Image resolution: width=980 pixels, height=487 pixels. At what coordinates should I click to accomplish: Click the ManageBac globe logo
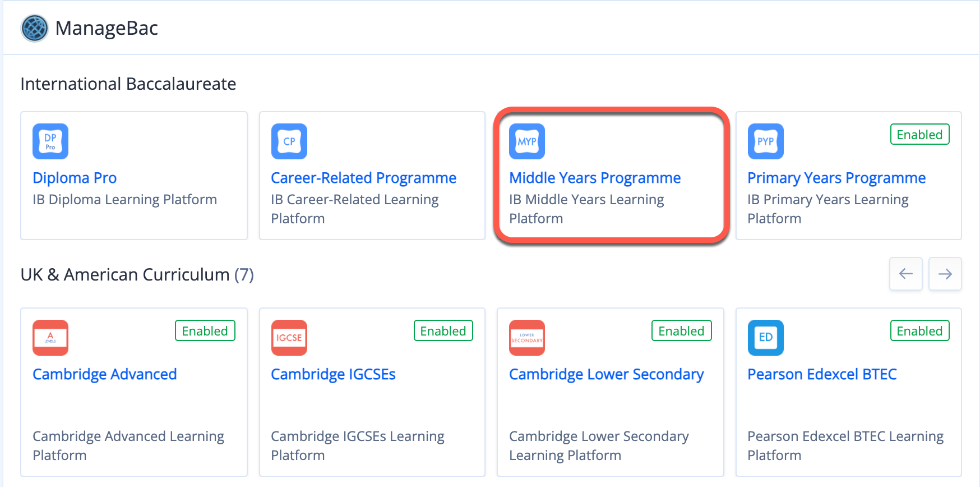[x=35, y=28]
